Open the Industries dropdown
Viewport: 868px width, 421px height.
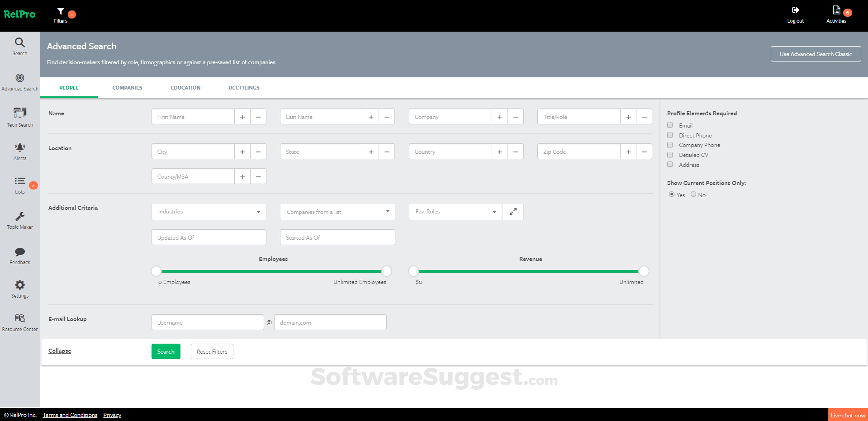click(209, 211)
